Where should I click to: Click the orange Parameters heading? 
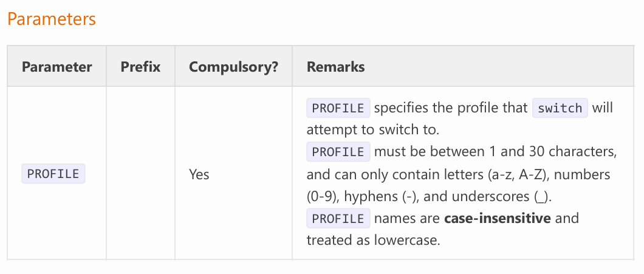click(52, 19)
